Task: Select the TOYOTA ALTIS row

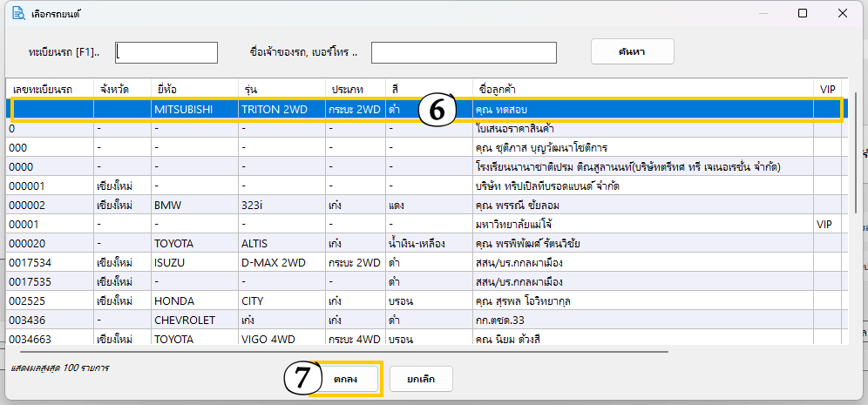Action: (261, 243)
